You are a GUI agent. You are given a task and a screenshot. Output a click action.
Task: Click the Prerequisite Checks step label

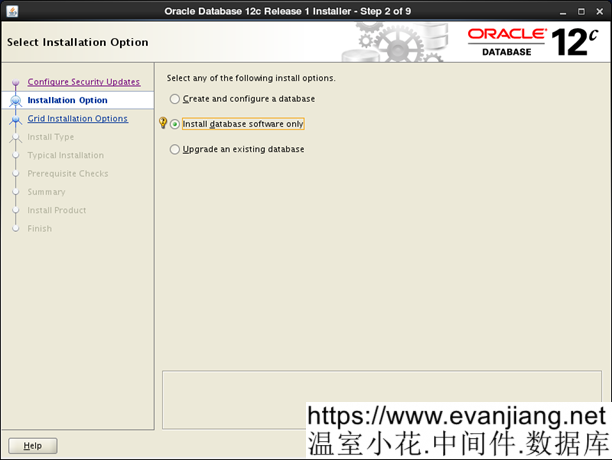[x=67, y=174]
